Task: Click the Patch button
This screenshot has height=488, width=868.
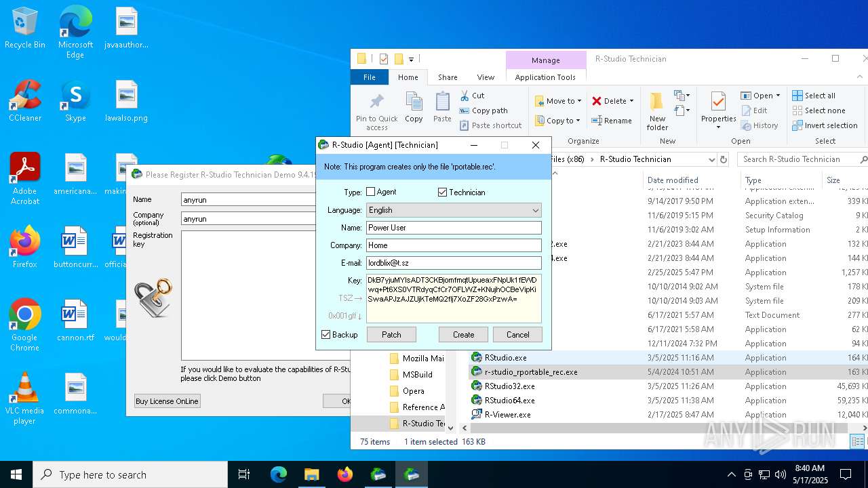Action: point(391,334)
